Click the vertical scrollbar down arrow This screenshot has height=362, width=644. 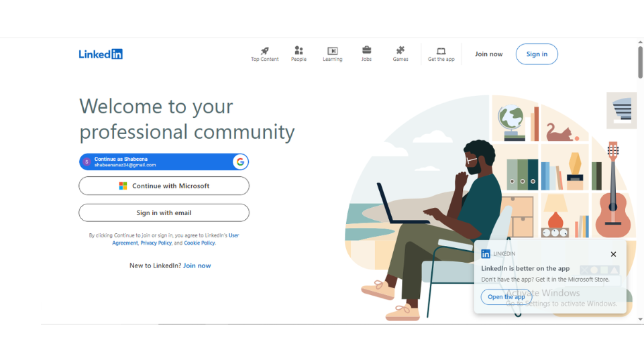(640, 320)
